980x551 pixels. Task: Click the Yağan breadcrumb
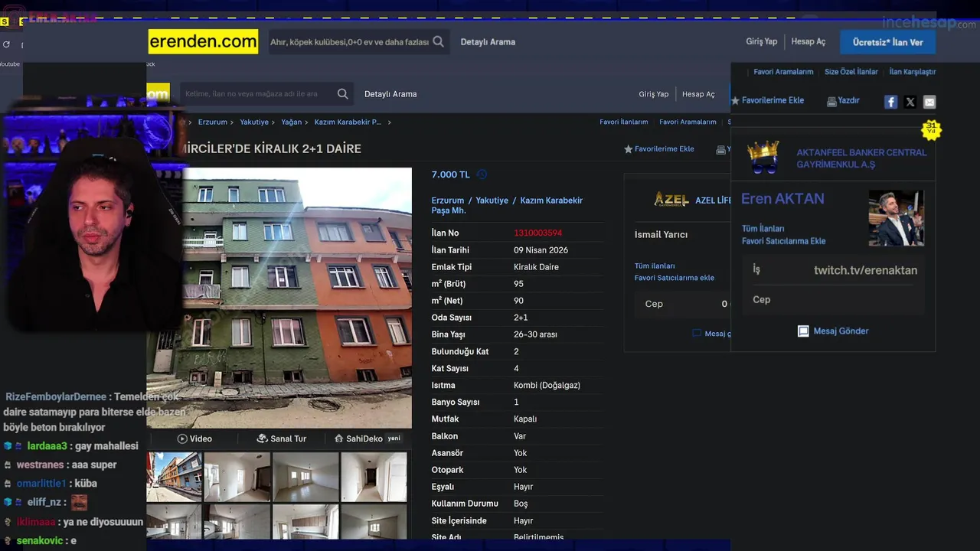(x=292, y=122)
